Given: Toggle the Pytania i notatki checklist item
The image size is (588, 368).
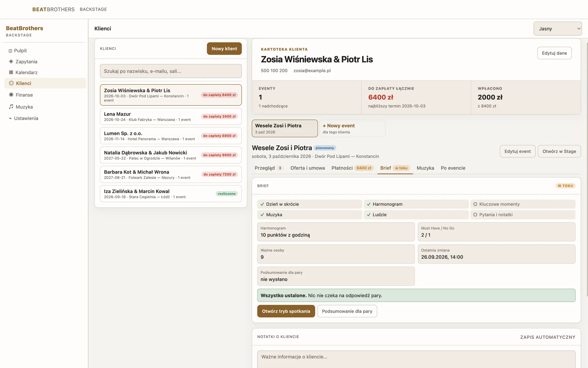Looking at the screenshot, I should [523, 215].
